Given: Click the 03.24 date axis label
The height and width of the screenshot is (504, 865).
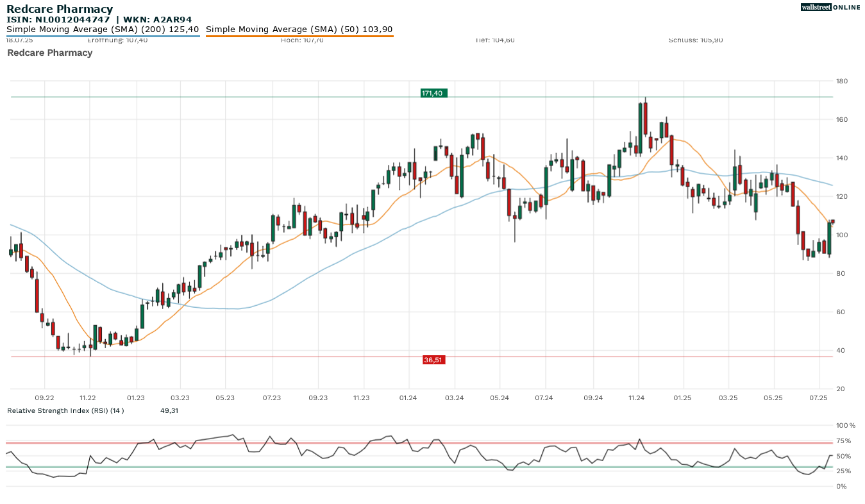Looking at the screenshot, I should point(454,398).
